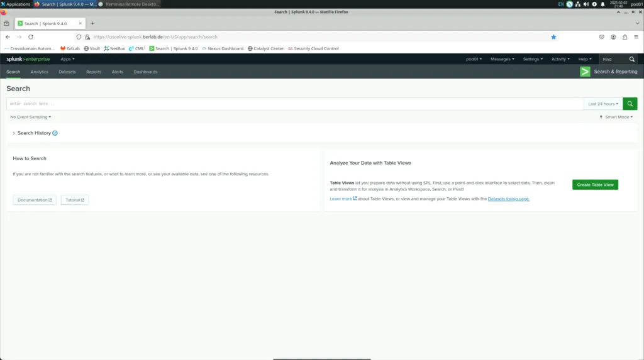The height and width of the screenshot is (360, 644).
Task: Bookmark star icon in the URL bar
Action: point(553,37)
